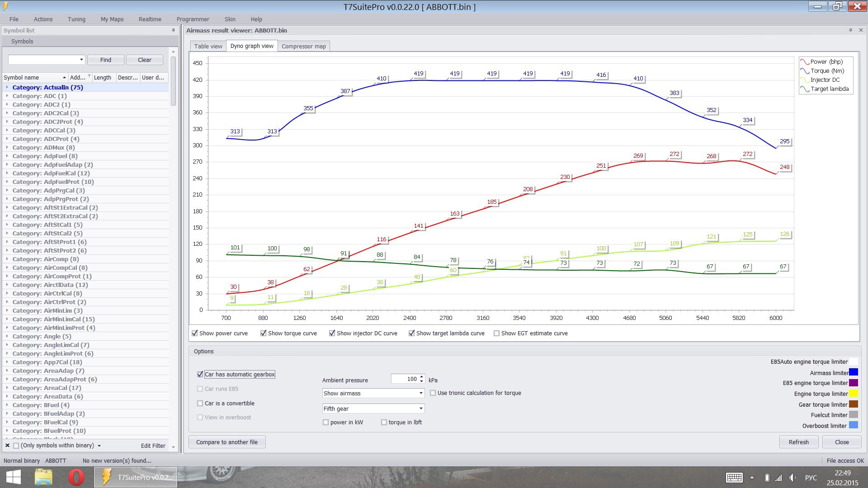The height and width of the screenshot is (488, 868).
Task: Click the Overboost limiter light blue swatch
Action: [x=853, y=425]
